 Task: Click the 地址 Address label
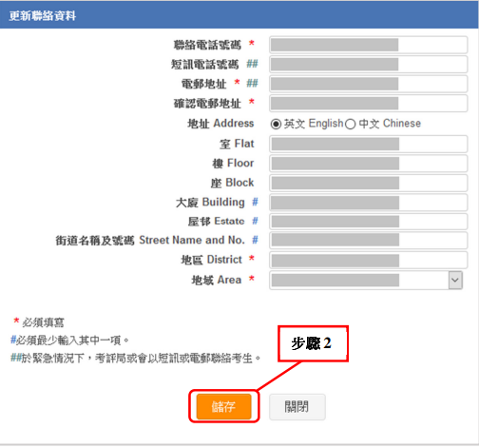[220, 124]
